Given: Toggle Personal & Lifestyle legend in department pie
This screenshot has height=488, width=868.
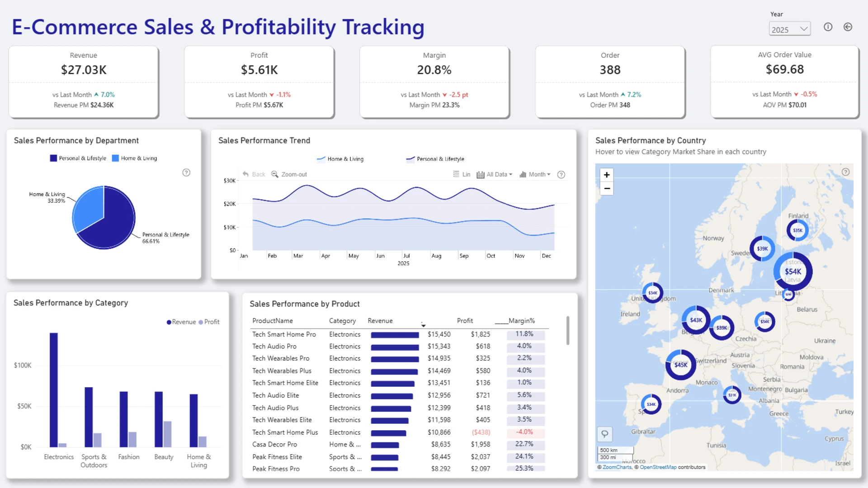Looking at the screenshot, I should point(78,158).
